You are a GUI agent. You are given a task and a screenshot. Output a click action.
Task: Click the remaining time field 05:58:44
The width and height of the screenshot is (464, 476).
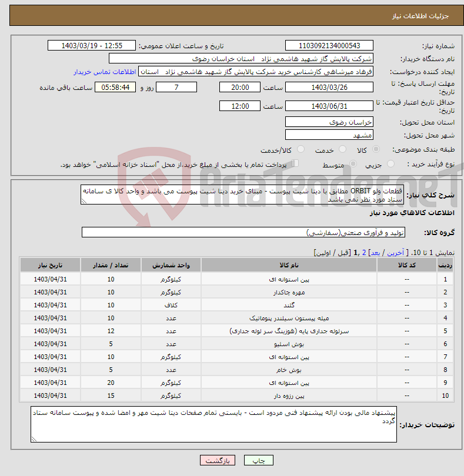[115, 88]
